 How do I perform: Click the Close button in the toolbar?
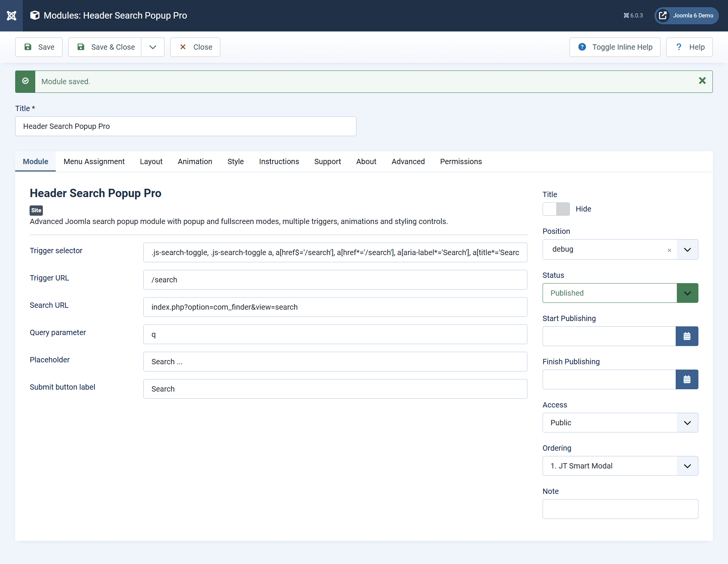pyautogui.click(x=195, y=47)
